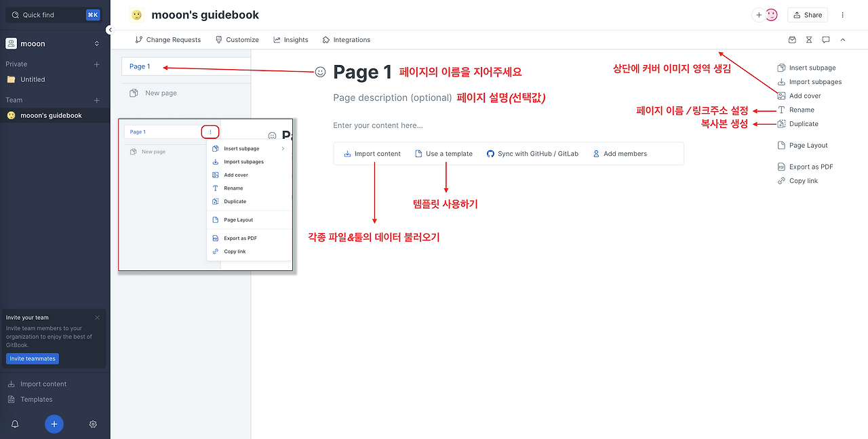Viewport: 868px width, 439px height.
Task: Click Export as PDF in right panel
Action: coord(805,167)
